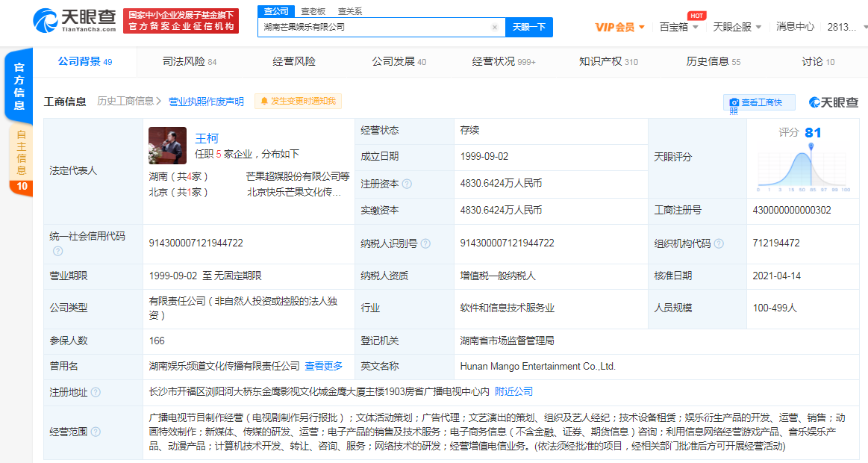
Task: Open the VIP会员 dropdown
Action: 619,27
